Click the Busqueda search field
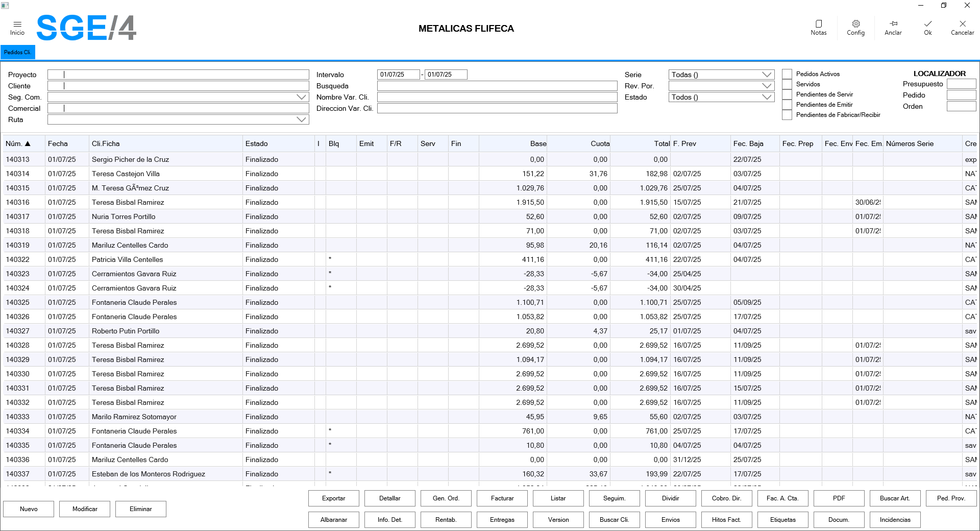The height and width of the screenshot is (531, 980). [x=497, y=86]
